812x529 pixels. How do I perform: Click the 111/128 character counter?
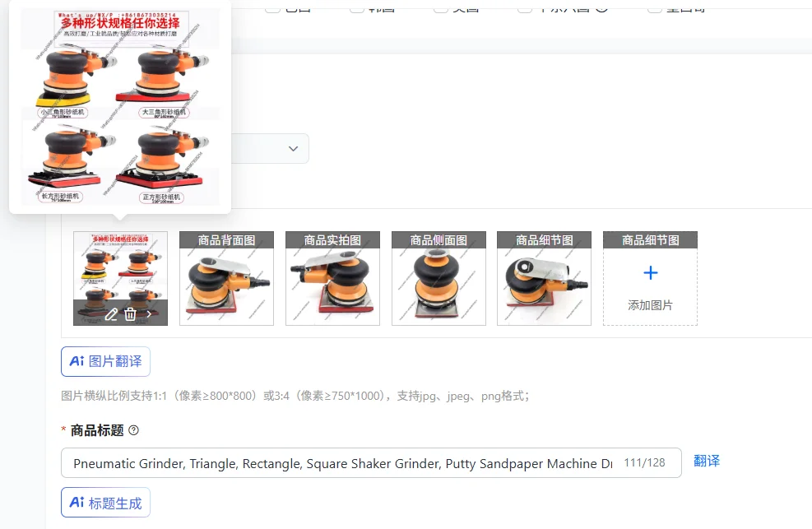644,462
